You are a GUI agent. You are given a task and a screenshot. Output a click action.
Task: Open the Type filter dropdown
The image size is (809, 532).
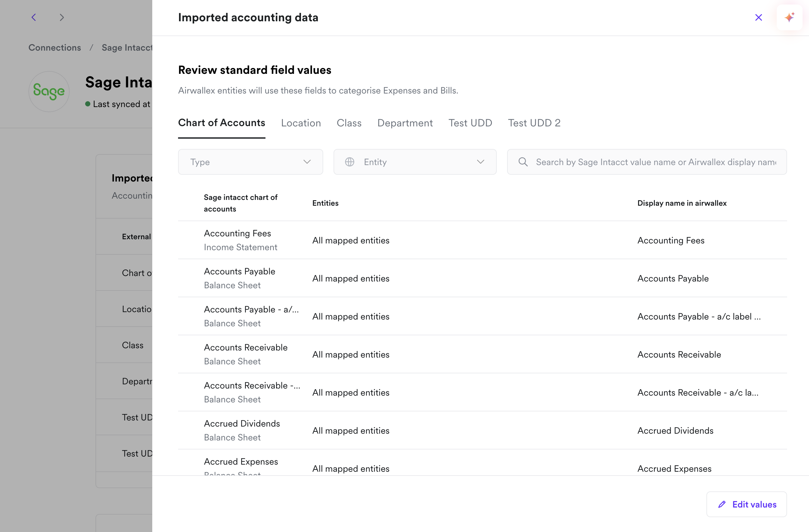[251, 162]
